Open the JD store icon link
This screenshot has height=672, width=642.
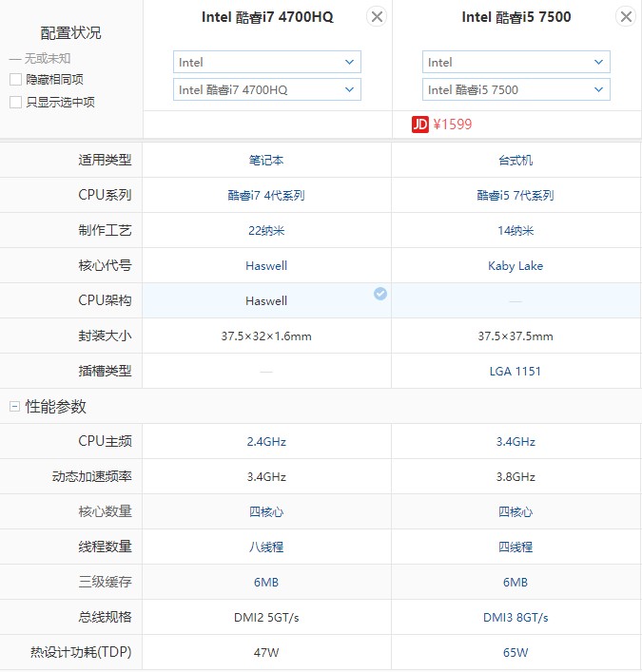(419, 125)
